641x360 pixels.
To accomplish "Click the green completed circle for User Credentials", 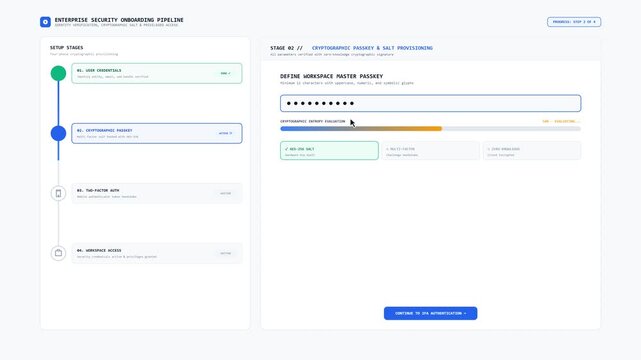I will [x=58, y=73].
